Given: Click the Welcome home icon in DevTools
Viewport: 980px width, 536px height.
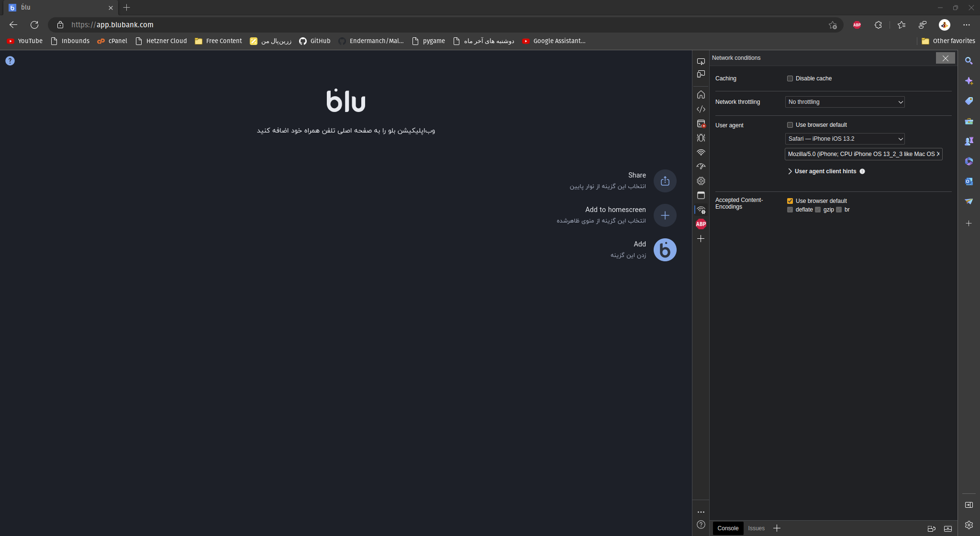Looking at the screenshot, I should point(701,95).
